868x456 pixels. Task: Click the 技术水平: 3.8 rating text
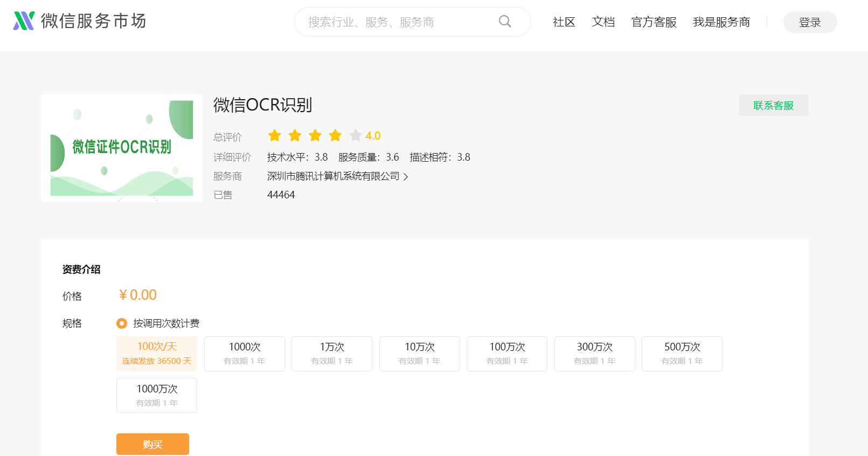[x=297, y=157]
